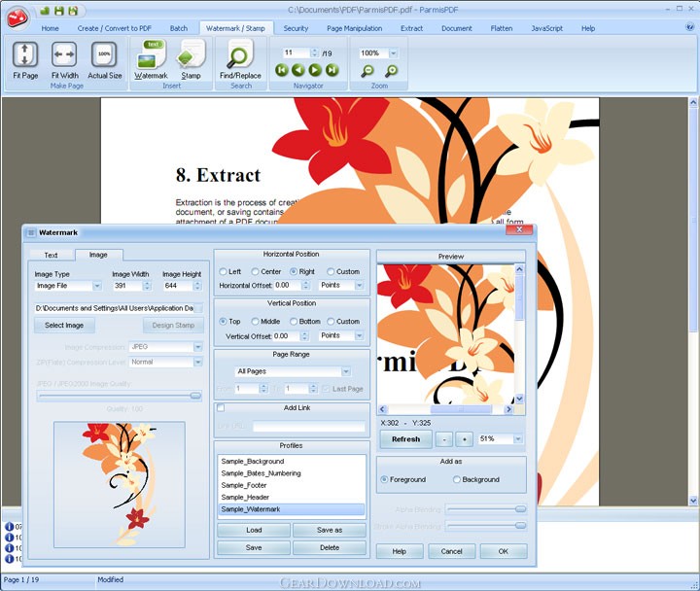Click the Refresh preview button
Viewport: 700px width, 591px height.
tap(405, 439)
